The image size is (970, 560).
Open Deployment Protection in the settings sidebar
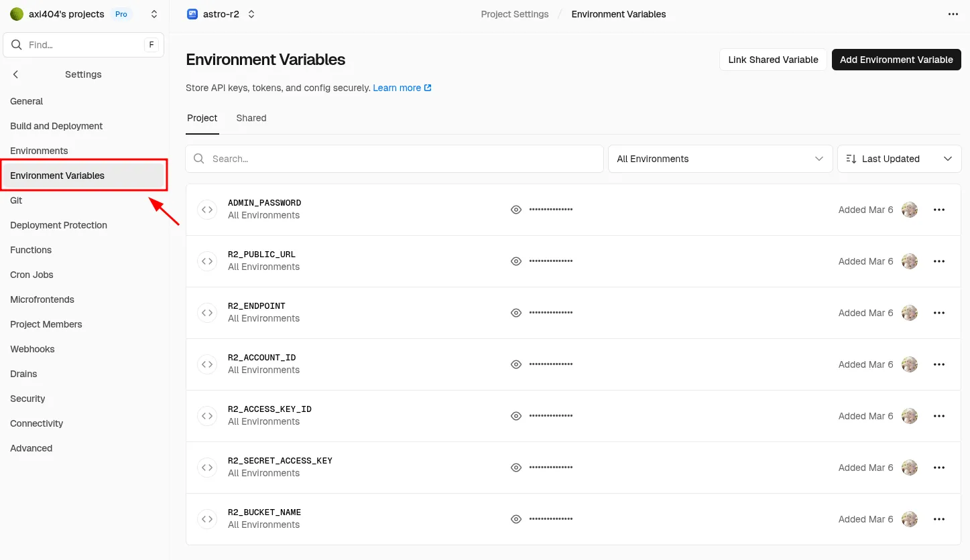(x=58, y=225)
